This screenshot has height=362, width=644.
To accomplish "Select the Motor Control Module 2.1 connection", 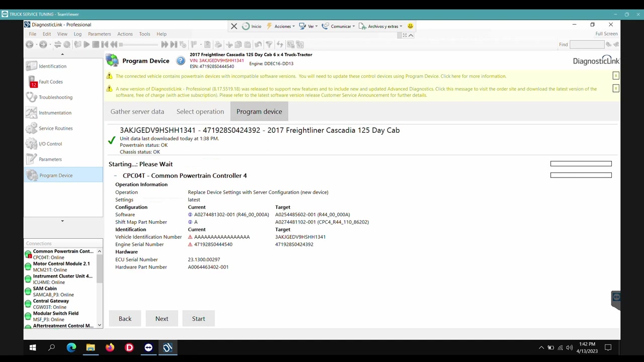I will (61, 266).
